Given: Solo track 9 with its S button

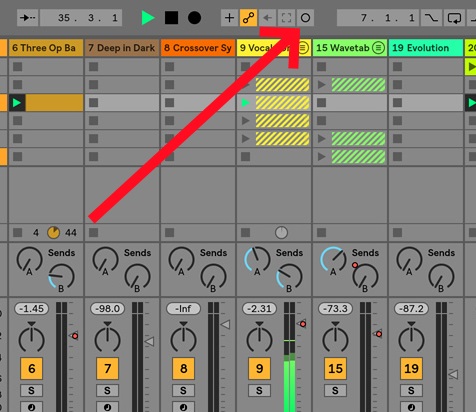Looking at the screenshot, I should [259, 390].
